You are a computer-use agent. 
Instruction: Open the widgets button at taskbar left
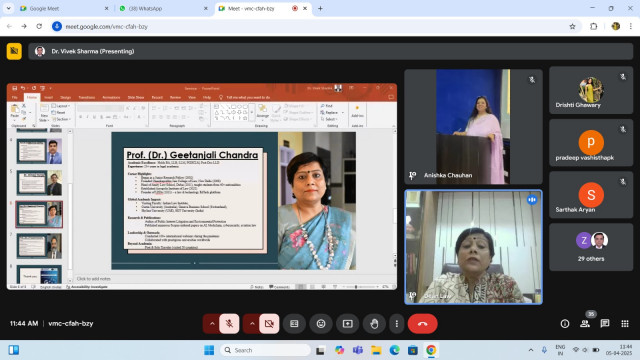13,350
